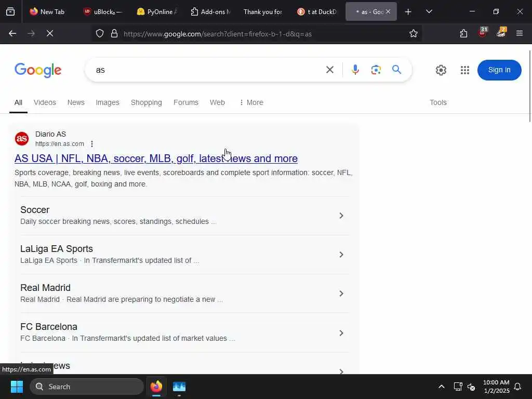Expand the Soccer sitelink chevron
The height and width of the screenshot is (399, 532).
(x=341, y=216)
